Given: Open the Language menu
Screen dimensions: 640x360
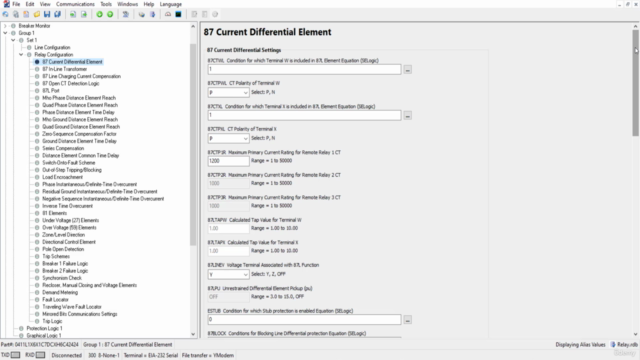Looking at the screenshot, I should click(x=171, y=4).
